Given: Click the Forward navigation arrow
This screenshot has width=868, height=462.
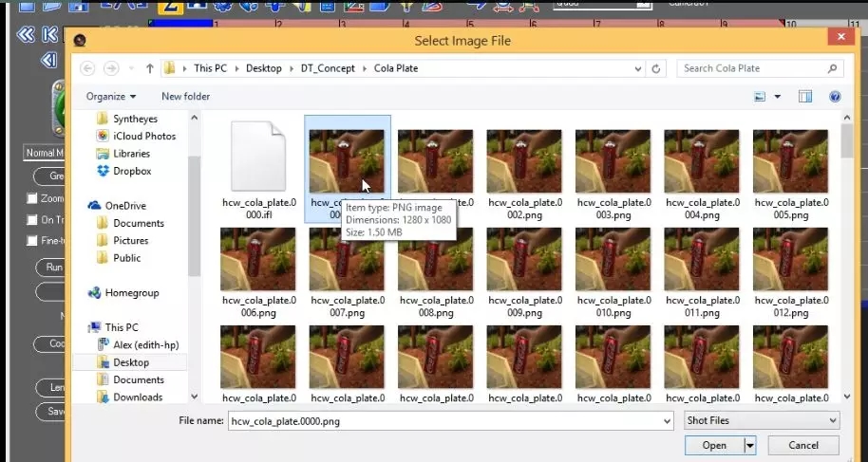Looking at the screenshot, I should [x=111, y=68].
